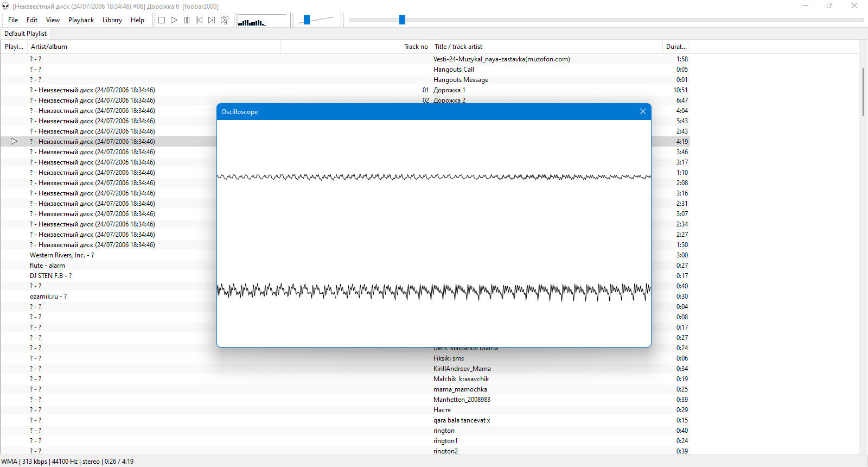This screenshot has height=467, width=868.
Task: Skip to the previous track icon
Action: 199,20
